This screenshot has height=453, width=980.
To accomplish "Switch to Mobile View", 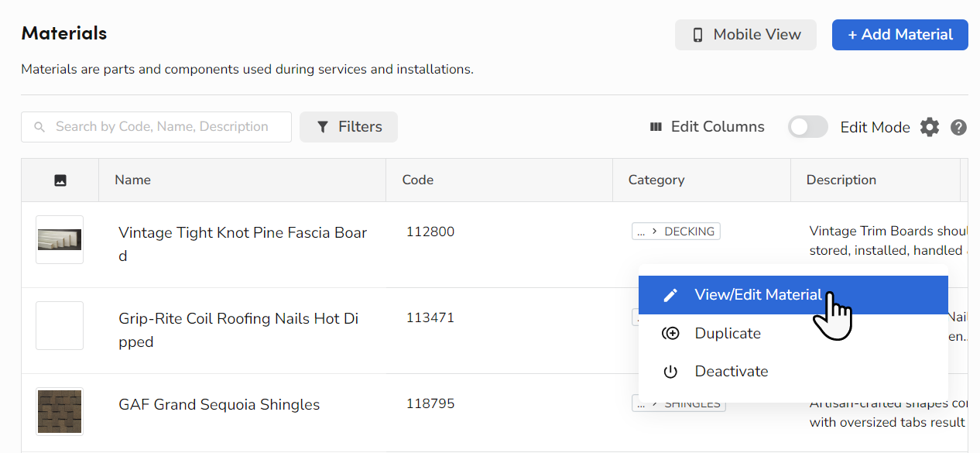I will [745, 35].
